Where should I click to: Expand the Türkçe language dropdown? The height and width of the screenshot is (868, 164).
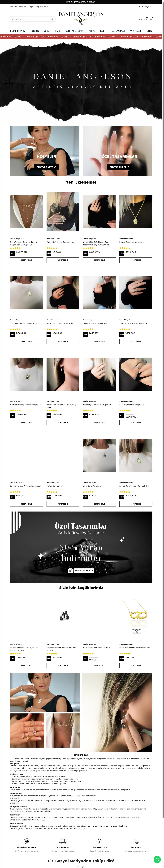pos(147,6)
